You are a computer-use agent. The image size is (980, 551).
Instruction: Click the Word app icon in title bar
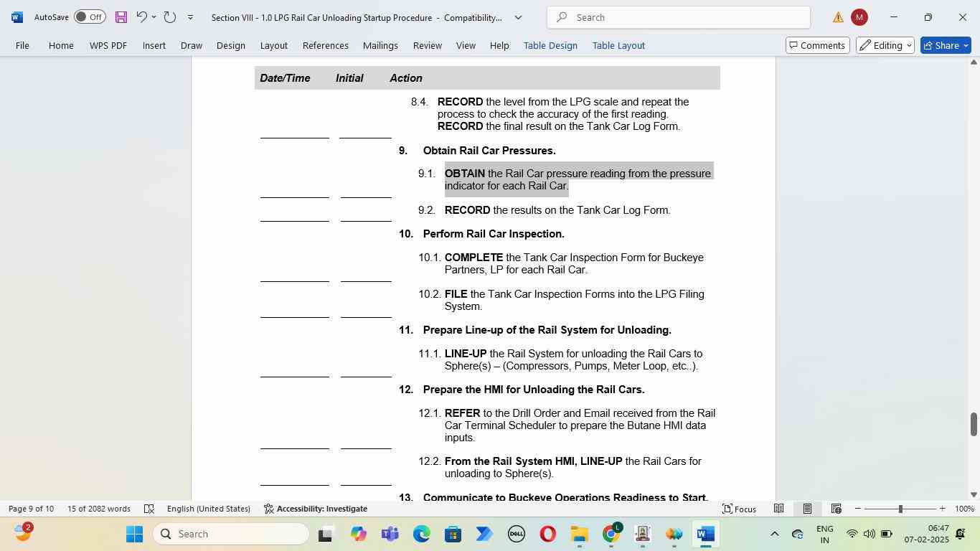[17, 17]
